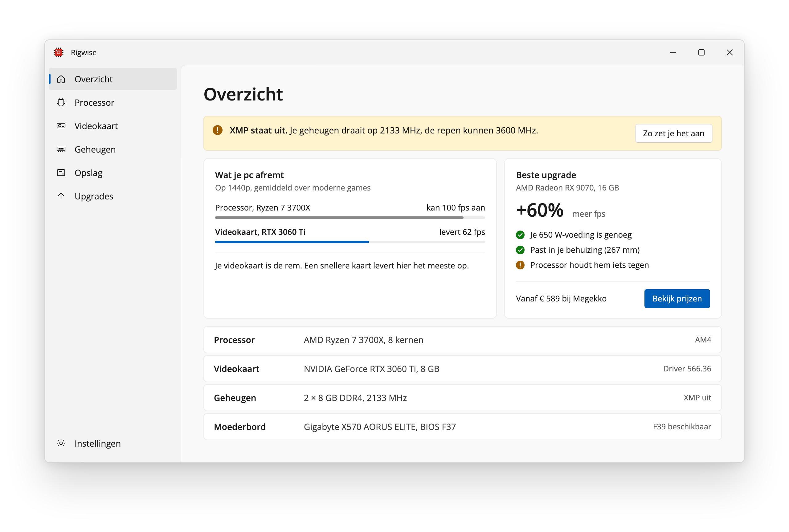789x532 pixels.
Task: Click the 'Zo zet je het aan' button
Action: click(673, 133)
